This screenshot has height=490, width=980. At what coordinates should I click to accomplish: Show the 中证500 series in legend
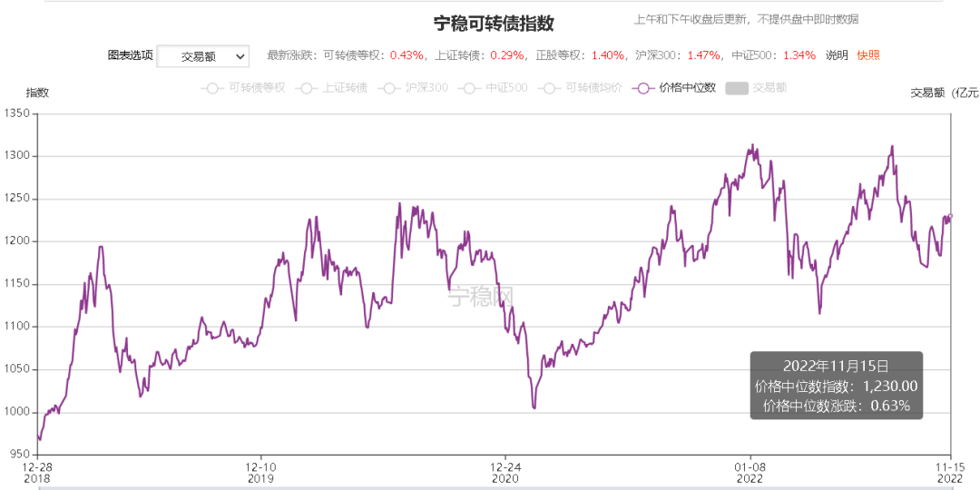[493, 88]
